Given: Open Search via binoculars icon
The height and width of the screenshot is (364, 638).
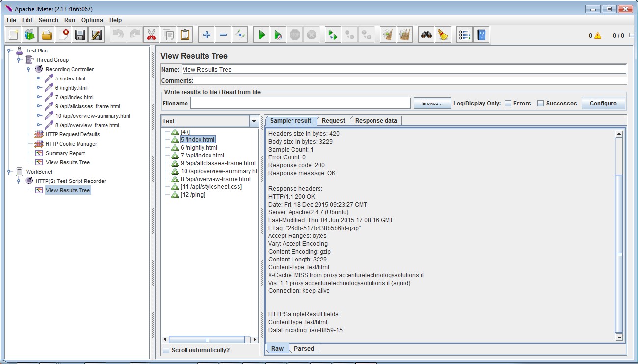Looking at the screenshot, I should pyautogui.click(x=426, y=35).
